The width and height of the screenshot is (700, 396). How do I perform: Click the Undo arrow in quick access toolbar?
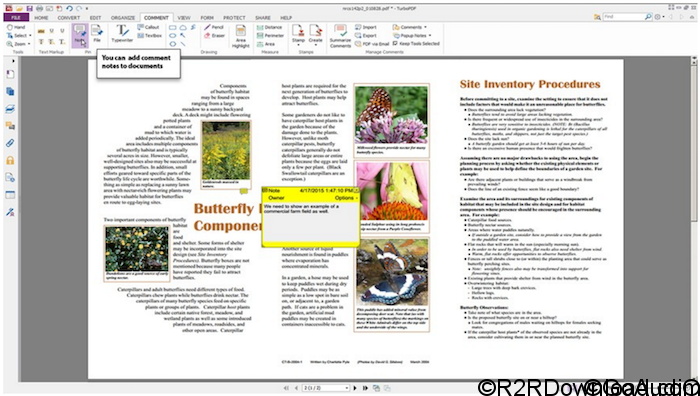coord(69,8)
